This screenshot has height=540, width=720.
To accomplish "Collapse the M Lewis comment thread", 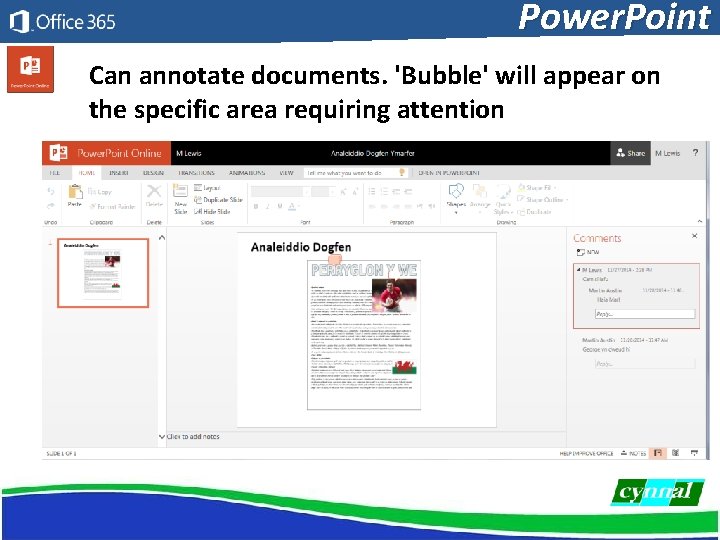I will click(x=579, y=270).
